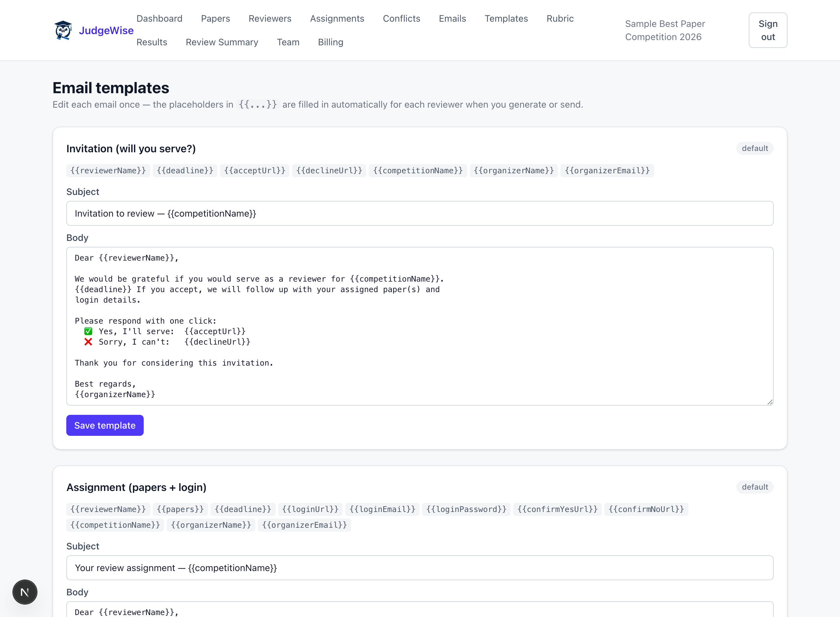Screen dimensions: 840x617
Task: Open the Rubric page
Action: tap(560, 18)
